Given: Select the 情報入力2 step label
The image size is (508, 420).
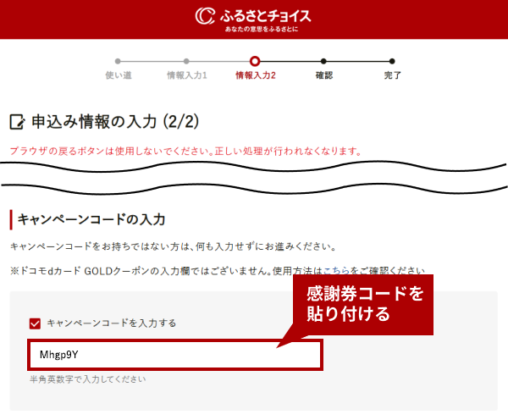Looking at the screenshot, I should [x=255, y=76].
